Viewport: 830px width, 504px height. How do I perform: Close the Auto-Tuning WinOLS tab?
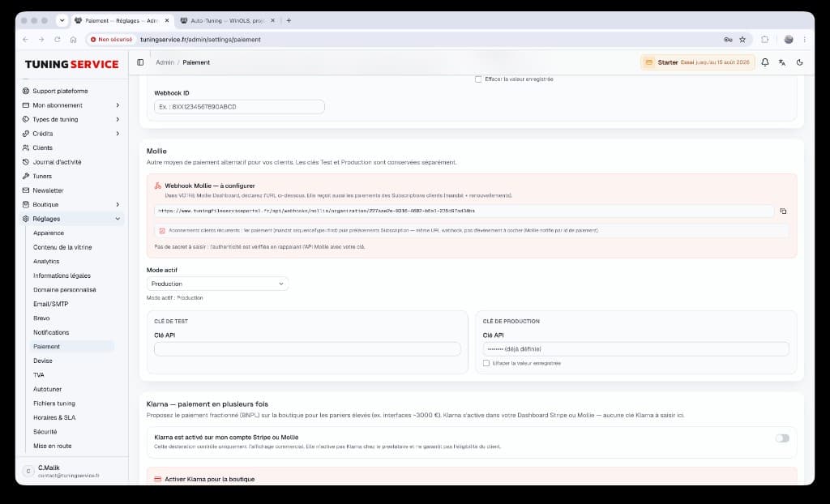272,20
